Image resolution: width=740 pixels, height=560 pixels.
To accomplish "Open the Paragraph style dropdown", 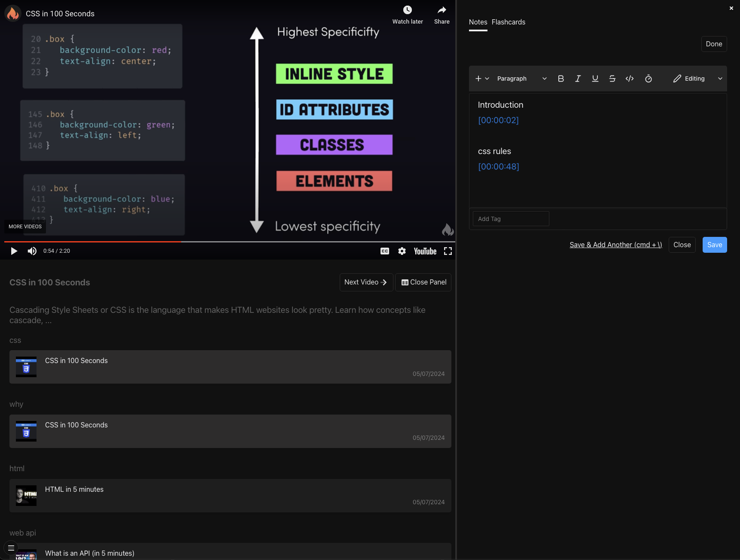I will click(x=522, y=79).
